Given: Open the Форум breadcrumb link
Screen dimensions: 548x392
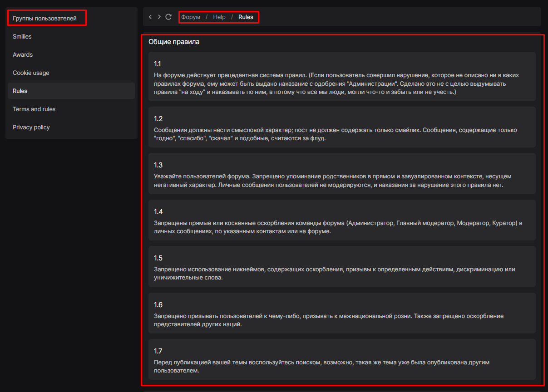Looking at the screenshot, I should (191, 17).
